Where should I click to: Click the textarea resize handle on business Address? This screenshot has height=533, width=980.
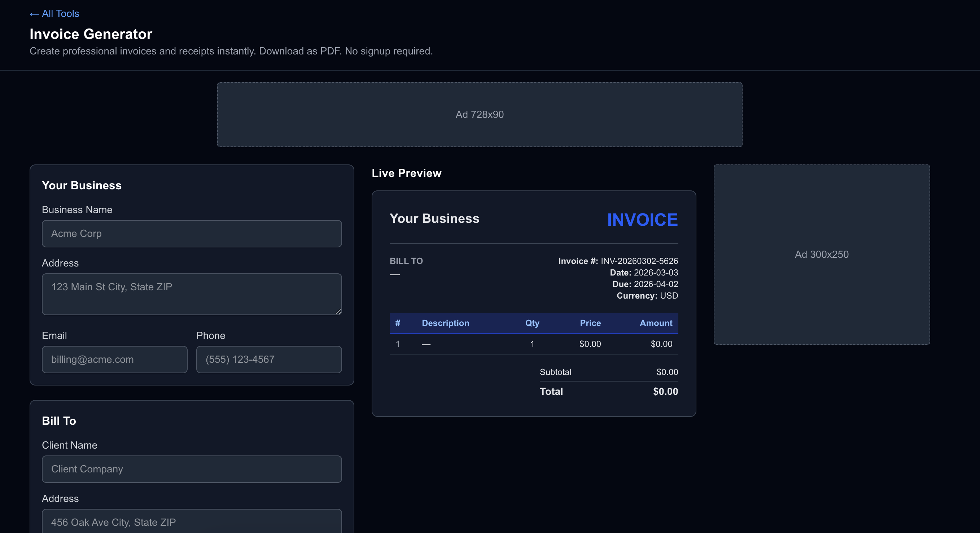(338, 312)
